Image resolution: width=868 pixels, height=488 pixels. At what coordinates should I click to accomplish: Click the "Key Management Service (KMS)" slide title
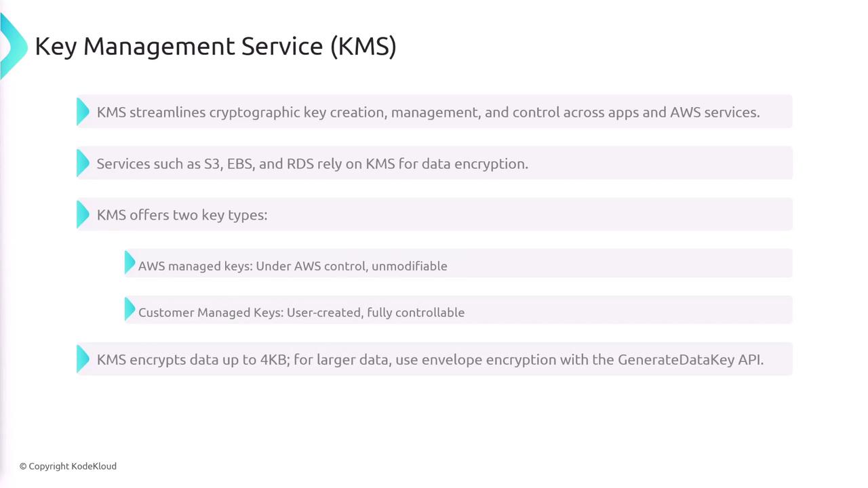pyautogui.click(x=215, y=46)
